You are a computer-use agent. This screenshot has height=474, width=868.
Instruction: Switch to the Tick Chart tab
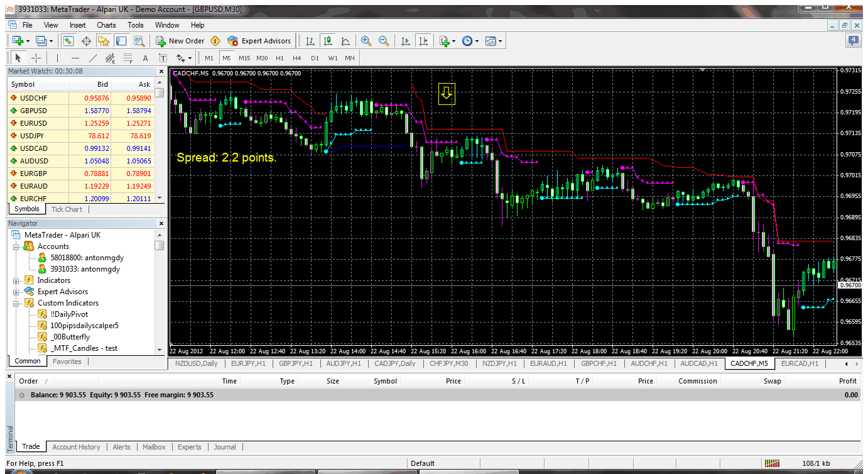pyautogui.click(x=67, y=209)
